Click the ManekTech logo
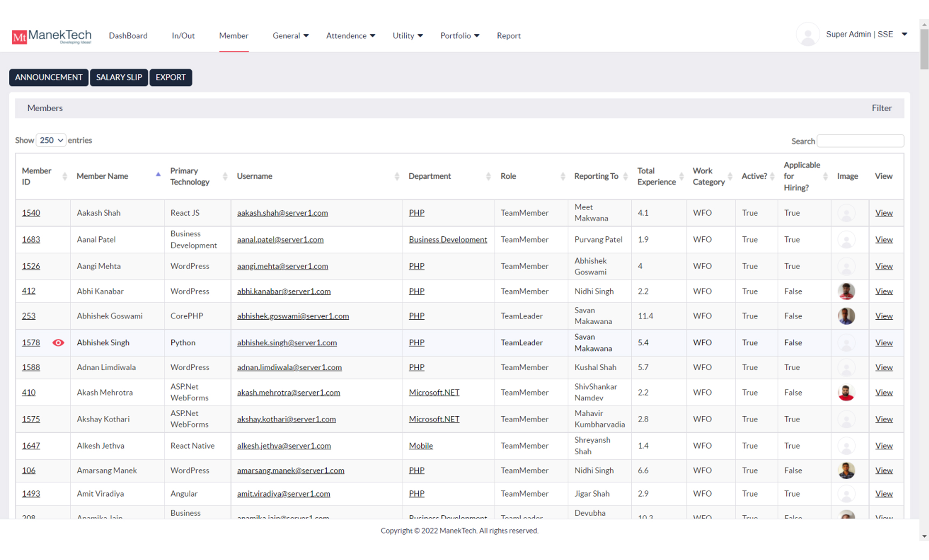Image resolution: width=929 pixels, height=560 pixels. click(52, 36)
